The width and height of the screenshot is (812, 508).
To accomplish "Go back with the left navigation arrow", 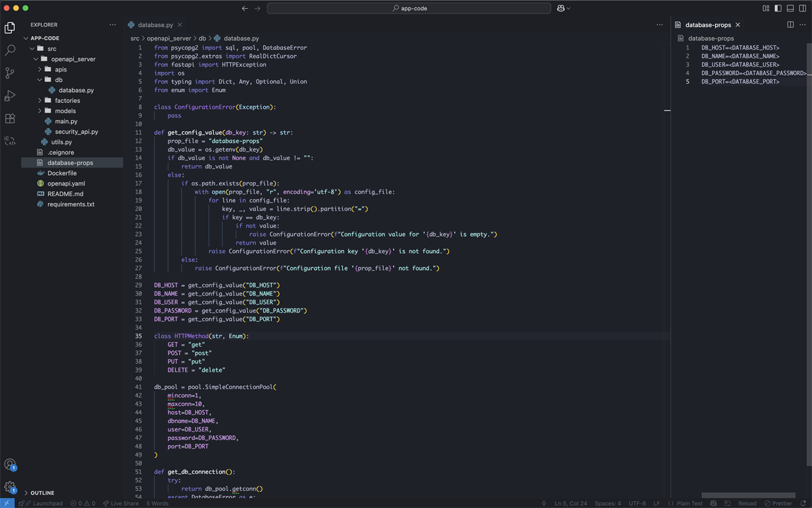I will (245, 8).
